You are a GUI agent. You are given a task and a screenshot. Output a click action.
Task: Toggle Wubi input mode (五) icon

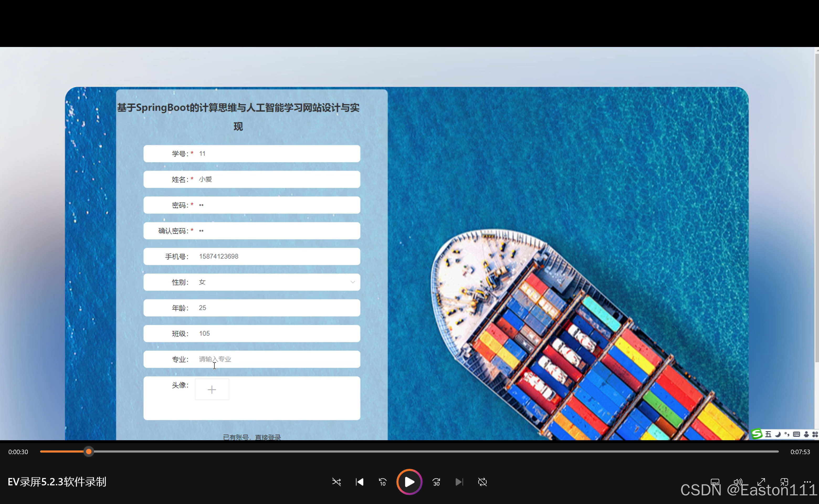pyautogui.click(x=768, y=434)
